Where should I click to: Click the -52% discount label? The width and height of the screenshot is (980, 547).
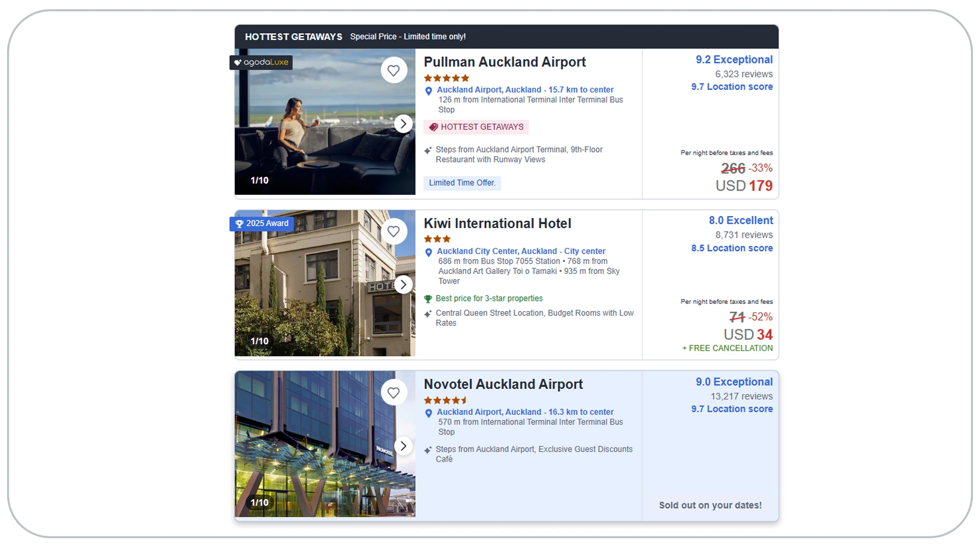coord(760,317)
